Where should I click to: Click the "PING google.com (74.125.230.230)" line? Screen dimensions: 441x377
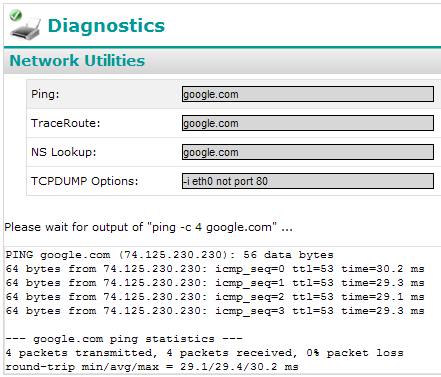pos(169,255)
